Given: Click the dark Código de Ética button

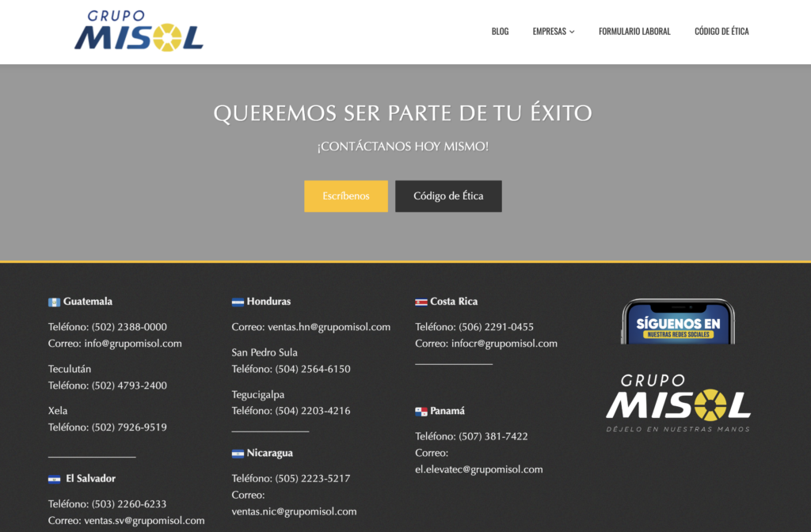Looking at the screenshot, I should (448, 196).
